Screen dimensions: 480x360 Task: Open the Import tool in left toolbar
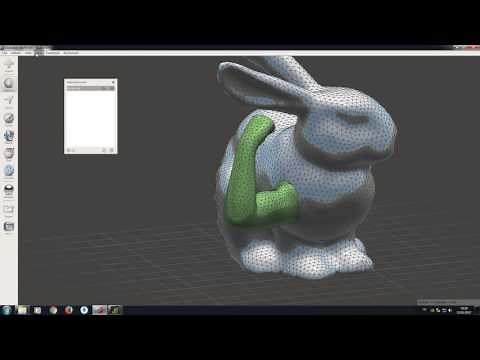pos(9,66)
